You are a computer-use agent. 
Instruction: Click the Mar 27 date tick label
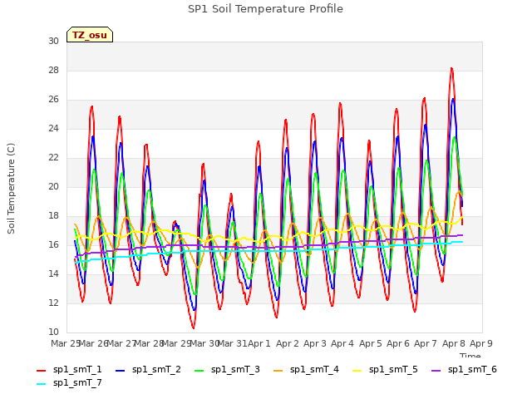click(x=121, y=343)
